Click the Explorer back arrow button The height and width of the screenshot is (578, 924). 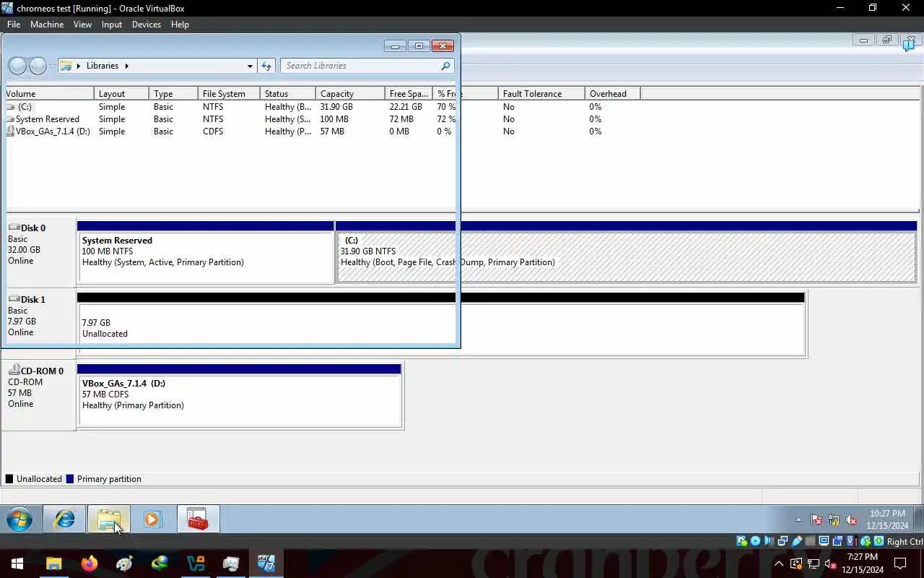click(17, 66)
